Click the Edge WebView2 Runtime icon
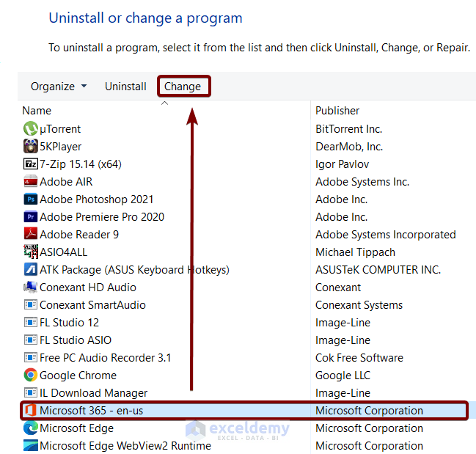 tap(31, 445)
